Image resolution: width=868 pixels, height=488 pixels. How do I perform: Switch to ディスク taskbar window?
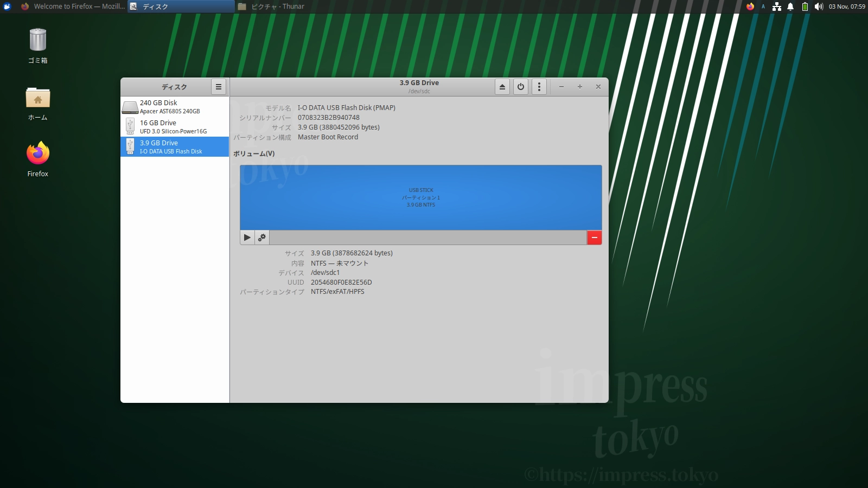pyautogui.click(x=181, y=7)
